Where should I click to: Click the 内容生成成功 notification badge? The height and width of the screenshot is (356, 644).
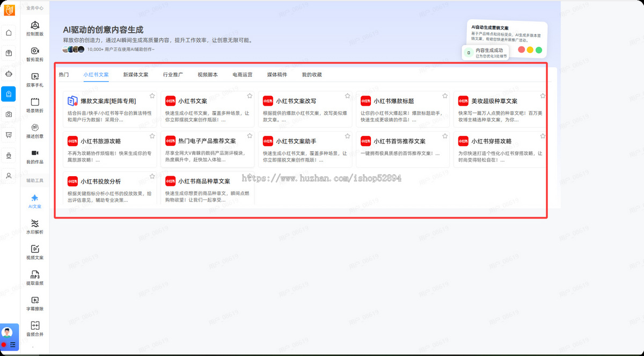pyautogui.click(x=485, y=53)
